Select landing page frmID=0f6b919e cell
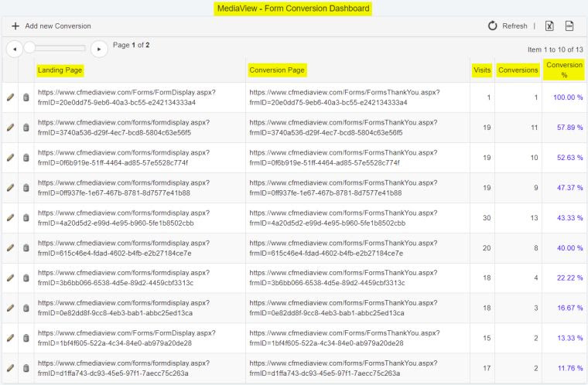This screenshot has height=385, width=588. 140,158
